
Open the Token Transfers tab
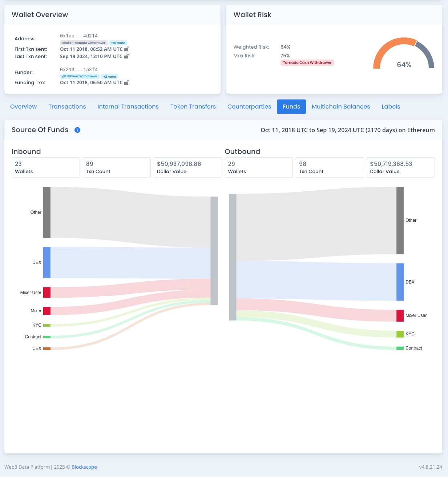pyautogui.click(x=193, y=107)
